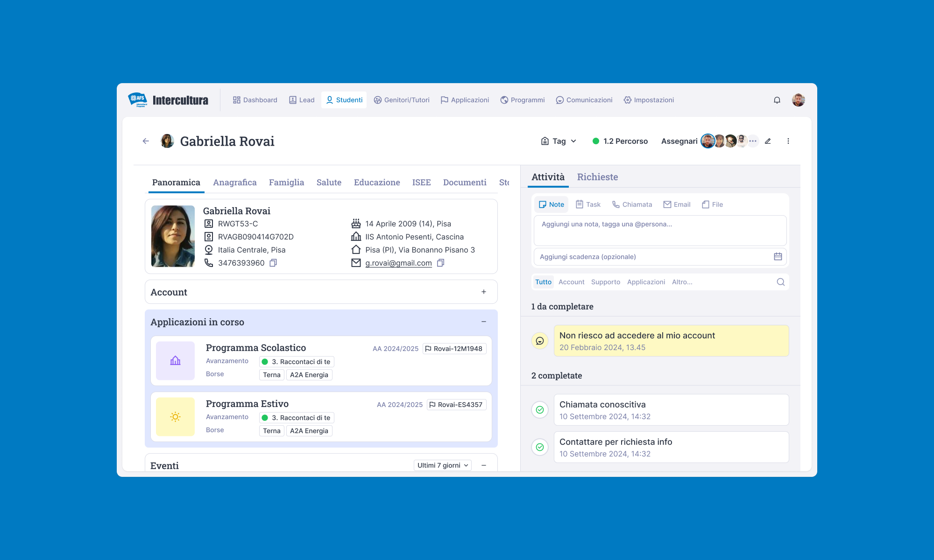Open the Richieste tab
The image size is (934, 560).
click(597, 177)
